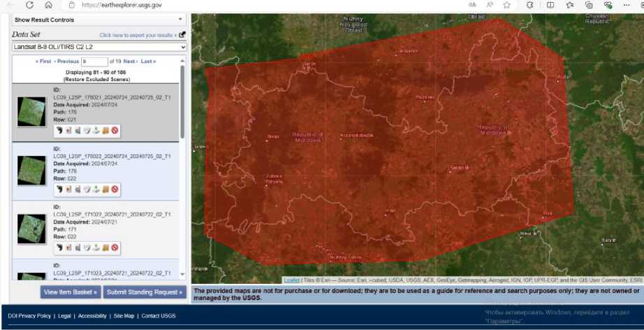Open browser extensions puzzle icon
The height and width of the screenshot is (330, 644).
pyautogui.click(x=530, y=5)
